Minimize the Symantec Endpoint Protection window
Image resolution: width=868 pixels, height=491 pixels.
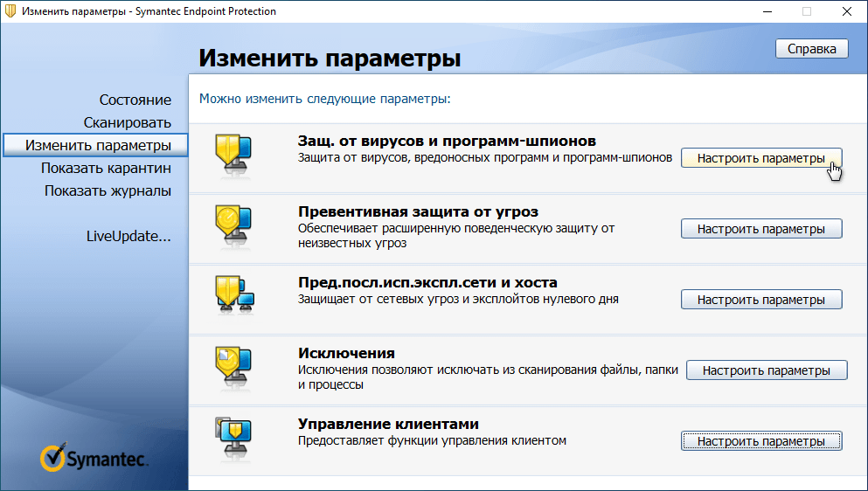pyautogui.click(x=767, y=11)
